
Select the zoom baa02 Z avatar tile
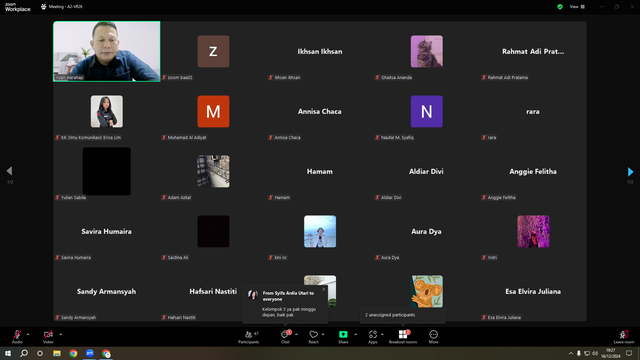pyautogui.click(x=213, y=51)
